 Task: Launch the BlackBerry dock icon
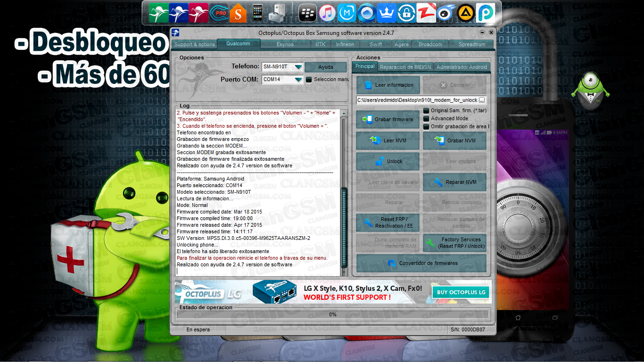[x=307, y=13]
